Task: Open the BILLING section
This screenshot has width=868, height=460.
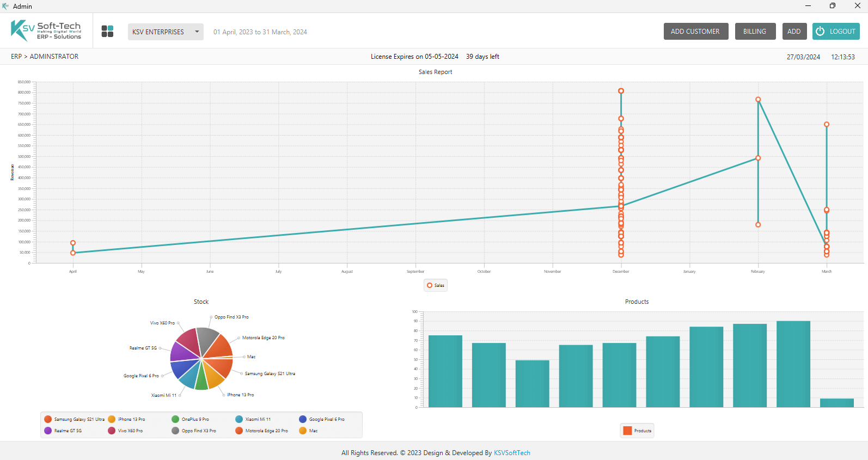Action: [754, 32]
